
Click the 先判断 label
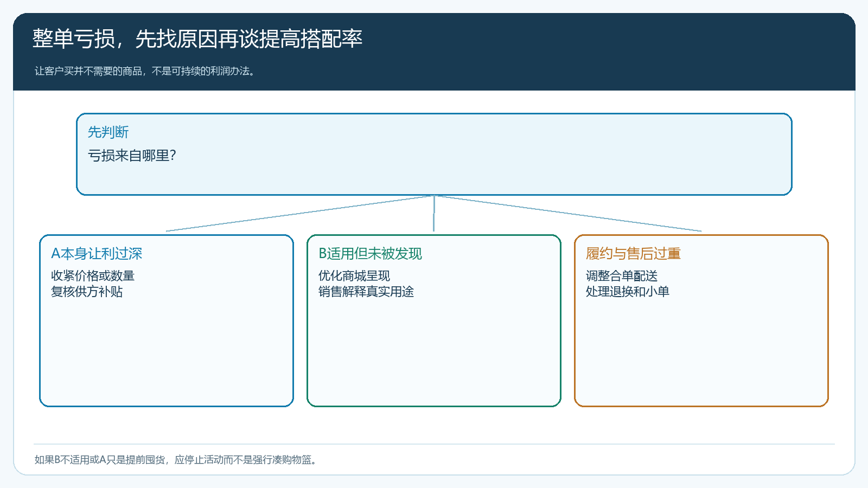click(108, 132)
